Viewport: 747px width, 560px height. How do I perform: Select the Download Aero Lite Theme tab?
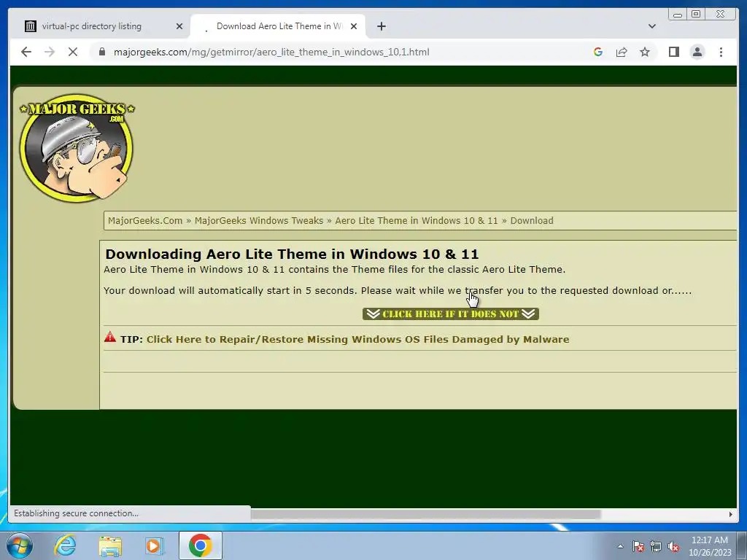coord(278,26)
